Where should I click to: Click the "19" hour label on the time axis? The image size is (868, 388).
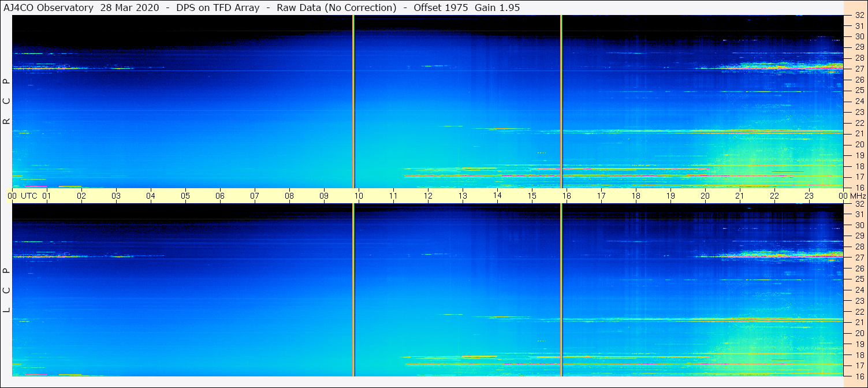click(x=670, y=196)
